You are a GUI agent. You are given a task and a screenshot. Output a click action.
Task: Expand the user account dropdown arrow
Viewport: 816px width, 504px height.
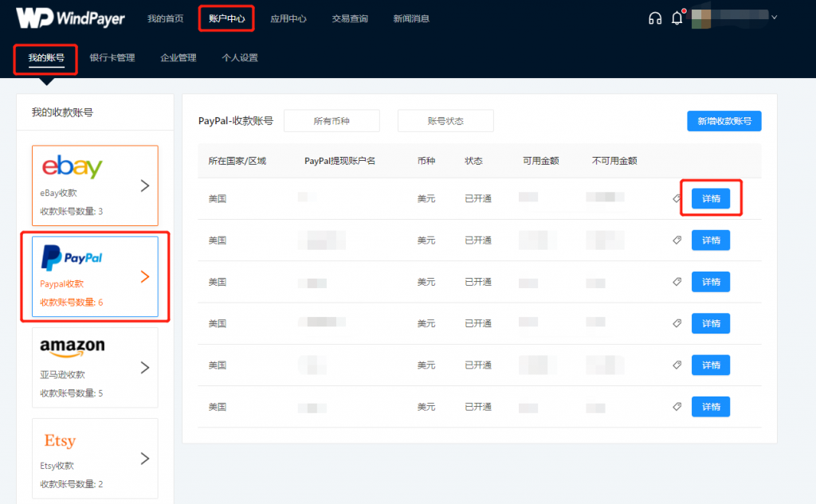coord(775,18)
